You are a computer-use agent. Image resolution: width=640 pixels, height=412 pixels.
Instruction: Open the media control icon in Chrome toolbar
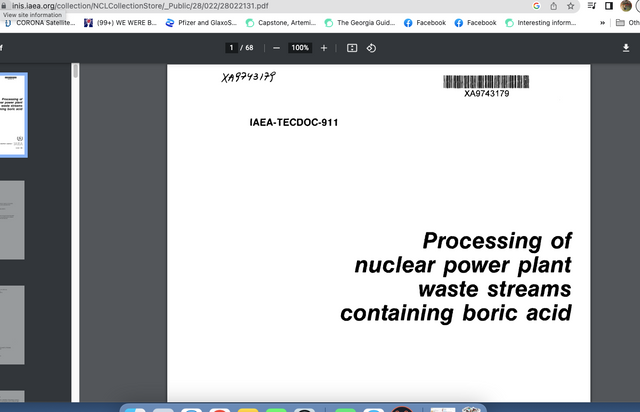click(x=591, y=6)
